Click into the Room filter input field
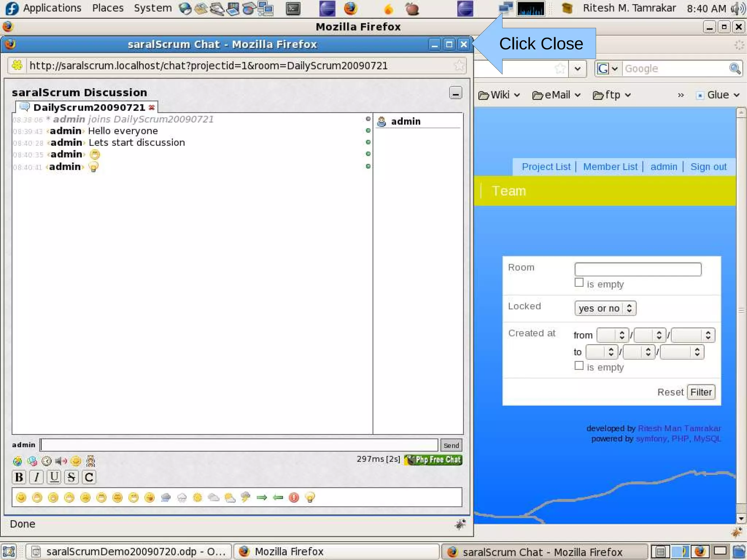The height and width of the screenshot is (560, 747). [x=638, y=269]
